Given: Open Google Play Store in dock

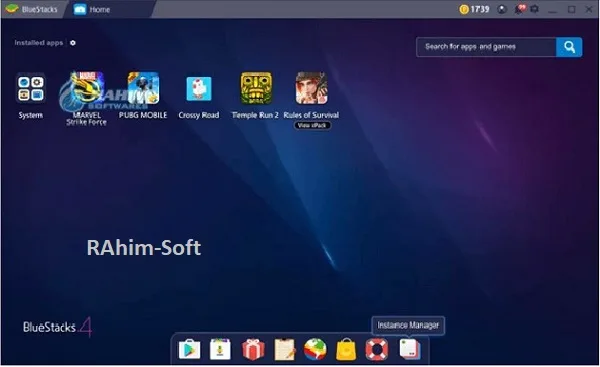Looking at the screenshot, I should coord(189,349).
